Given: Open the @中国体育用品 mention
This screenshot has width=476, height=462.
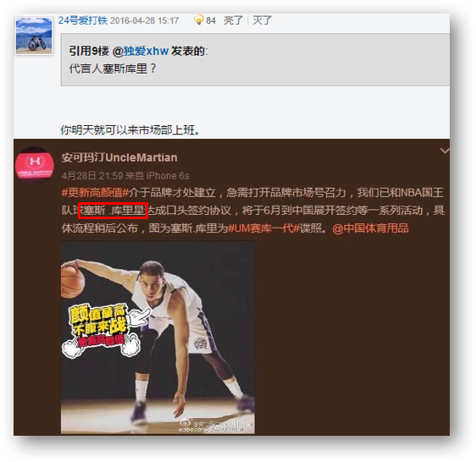Looking at the screenshot, I should tap(370, 228).
